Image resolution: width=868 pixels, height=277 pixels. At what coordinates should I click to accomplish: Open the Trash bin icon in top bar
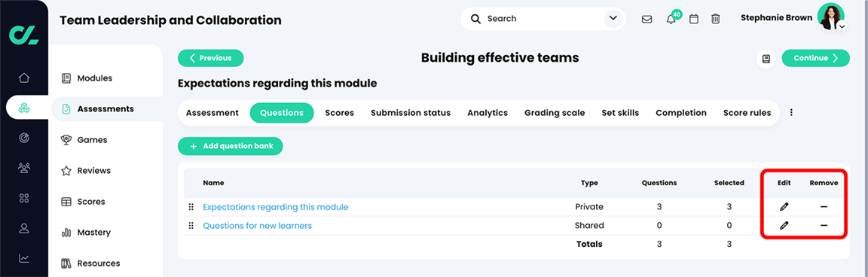tap(716, 19)
